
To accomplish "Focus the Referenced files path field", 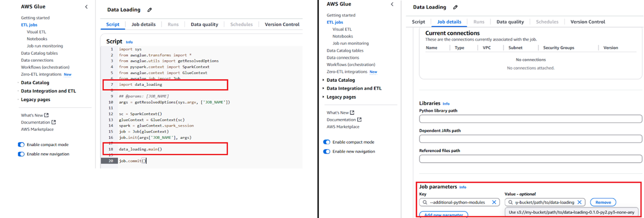I will coord(531,159).
